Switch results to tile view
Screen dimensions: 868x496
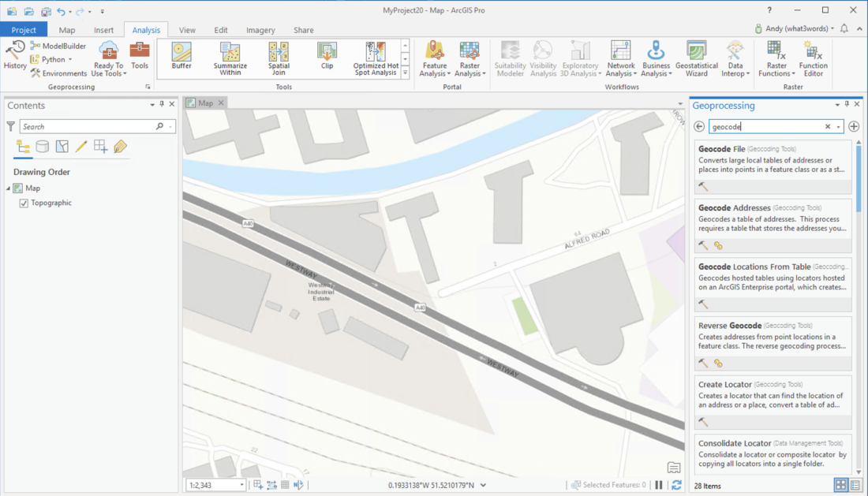(841, 485)
